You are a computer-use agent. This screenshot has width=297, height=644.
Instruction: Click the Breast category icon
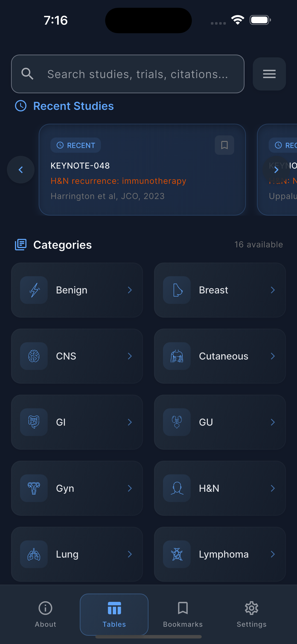pos(177,290)
